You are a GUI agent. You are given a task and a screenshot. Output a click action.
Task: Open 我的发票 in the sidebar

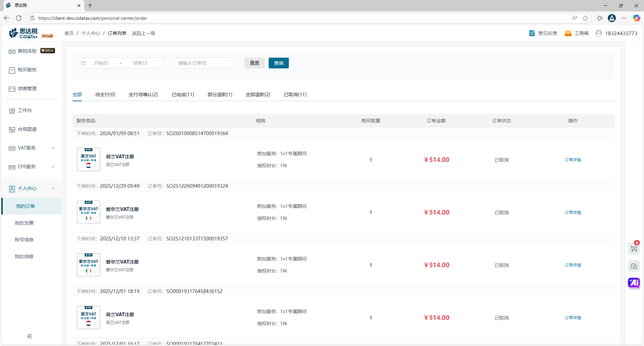[24, 223]
